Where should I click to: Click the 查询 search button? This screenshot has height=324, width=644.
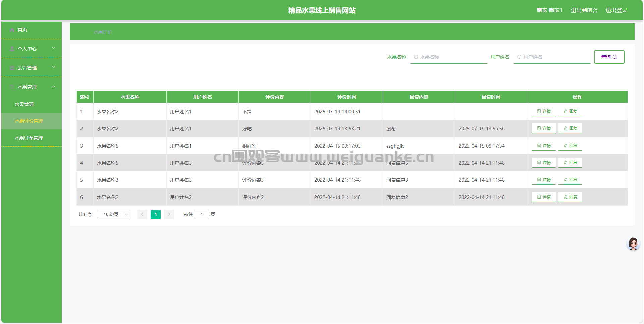[609, 57]
